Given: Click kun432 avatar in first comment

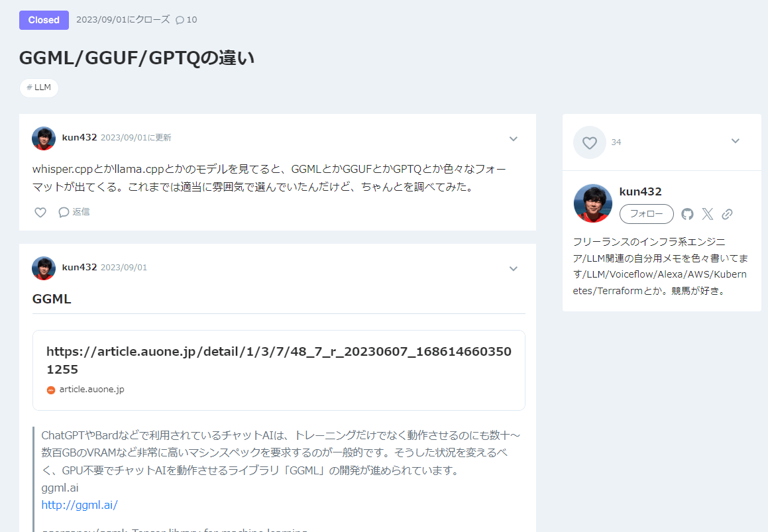Looking at the screenshot, I should 44,138.
